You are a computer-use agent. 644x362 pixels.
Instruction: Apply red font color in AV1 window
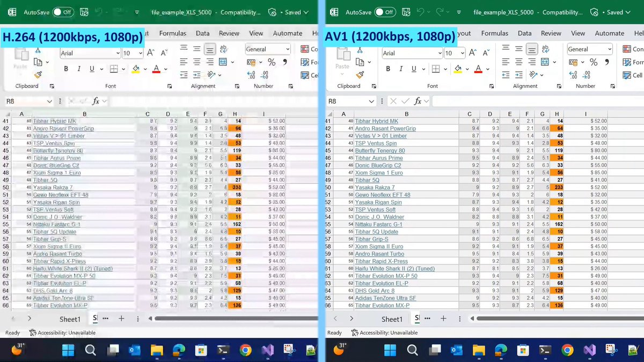pyautogui.click(x=478, y=69)
